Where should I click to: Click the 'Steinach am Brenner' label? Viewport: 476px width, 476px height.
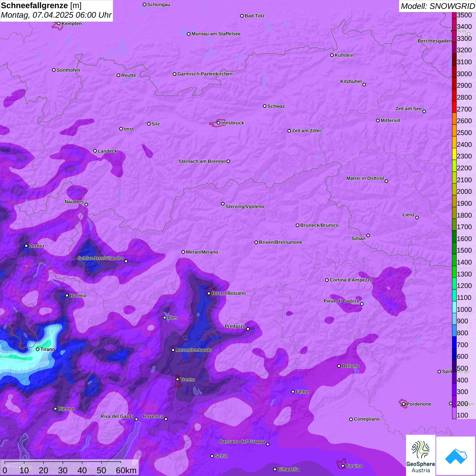click(202, 161)
